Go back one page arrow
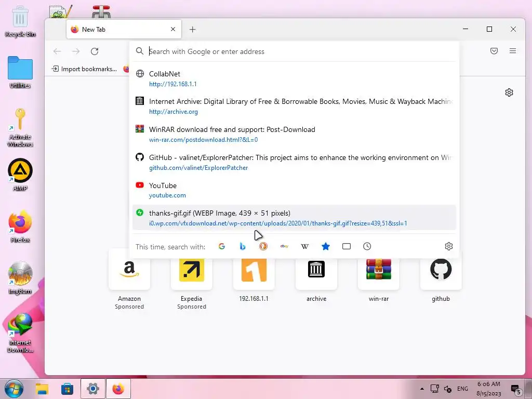This screenshot has height=399, width=532. (x=57, y=51)
